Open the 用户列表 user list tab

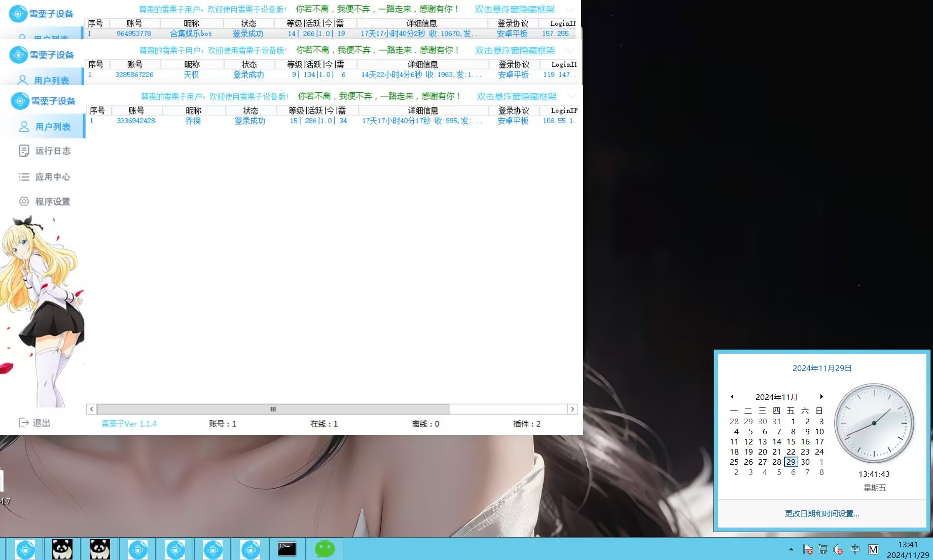coord(44,127)
